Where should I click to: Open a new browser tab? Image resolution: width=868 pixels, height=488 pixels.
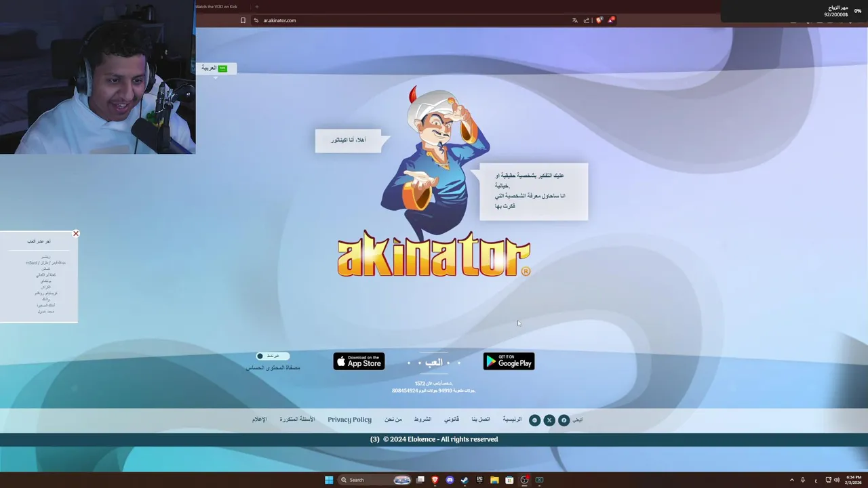pos(257,7)
